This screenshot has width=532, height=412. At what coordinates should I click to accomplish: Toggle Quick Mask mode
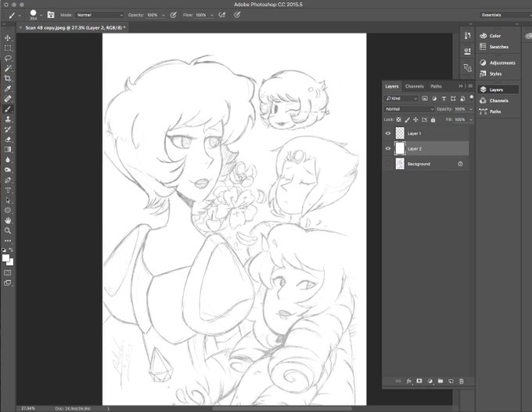(x=8, y=273)
